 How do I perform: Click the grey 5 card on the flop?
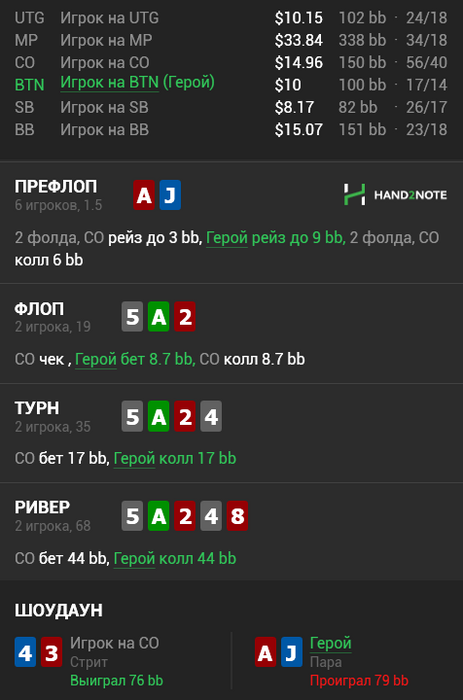(132, 317)
